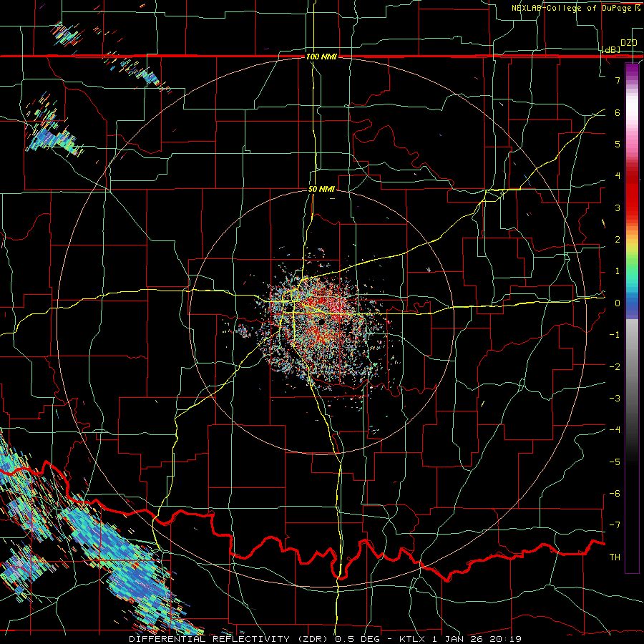Click the gray region of color scale at -2
Screen dimensions: 644x644
coord(632,366)
